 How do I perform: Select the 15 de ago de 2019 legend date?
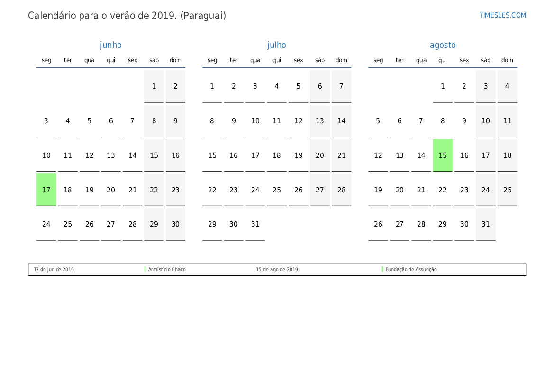click(x=277, y=270)
